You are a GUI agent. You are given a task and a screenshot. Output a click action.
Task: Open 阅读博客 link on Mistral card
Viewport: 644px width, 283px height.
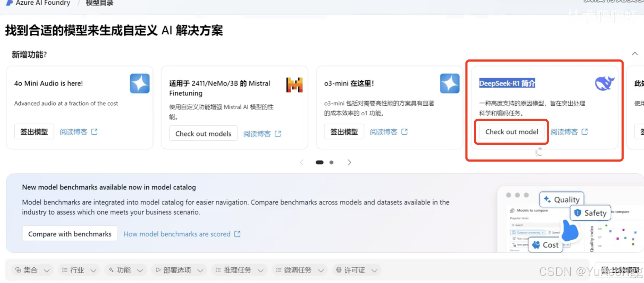257,134
